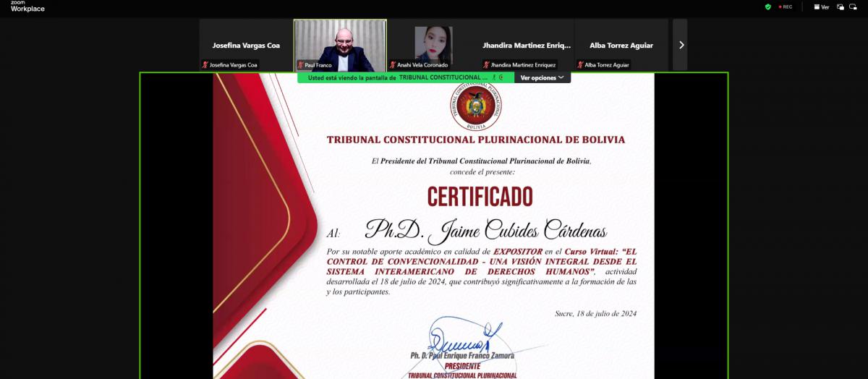The height and width of the screenshot is (379, 868).
Task: Click muted mic icon for Anahi Vela Coronado
Action: pos(393,65)
